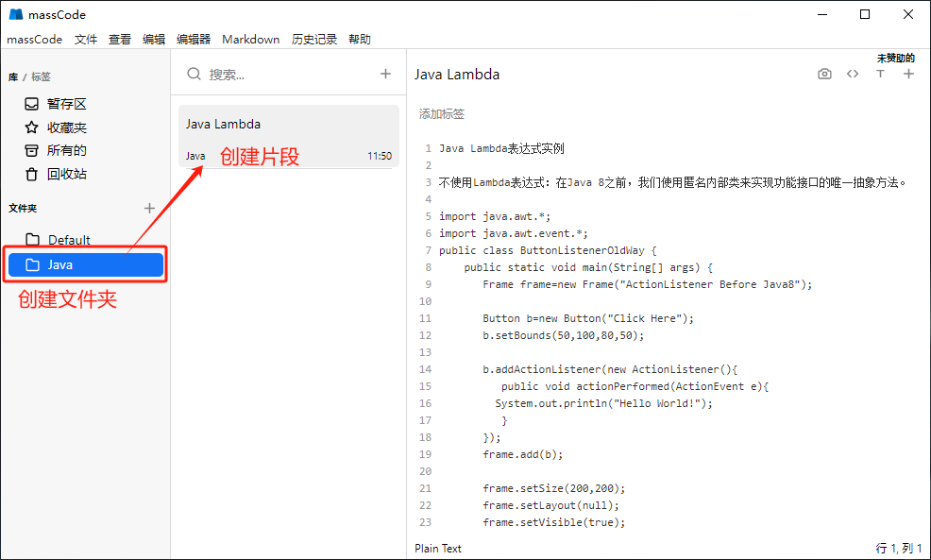Open the 帮助 menu

coord(359,40)
